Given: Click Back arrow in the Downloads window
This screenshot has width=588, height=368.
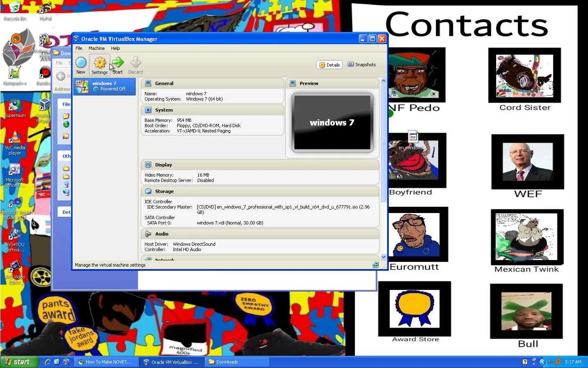Looking at the screenshot, I should [60, 76].
